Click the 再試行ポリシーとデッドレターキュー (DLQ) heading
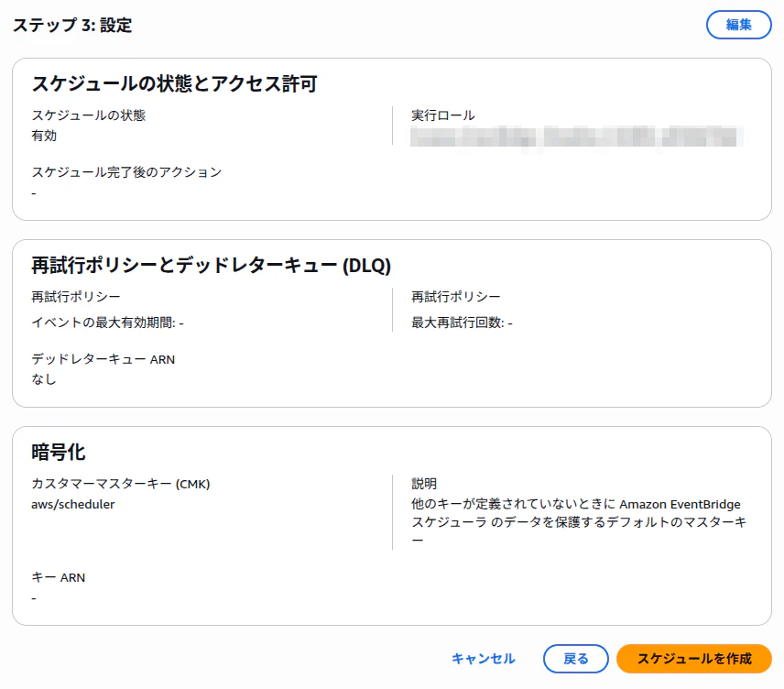This screenshot has width=784, height=689. pyautogui.click(x=211, y=265)
